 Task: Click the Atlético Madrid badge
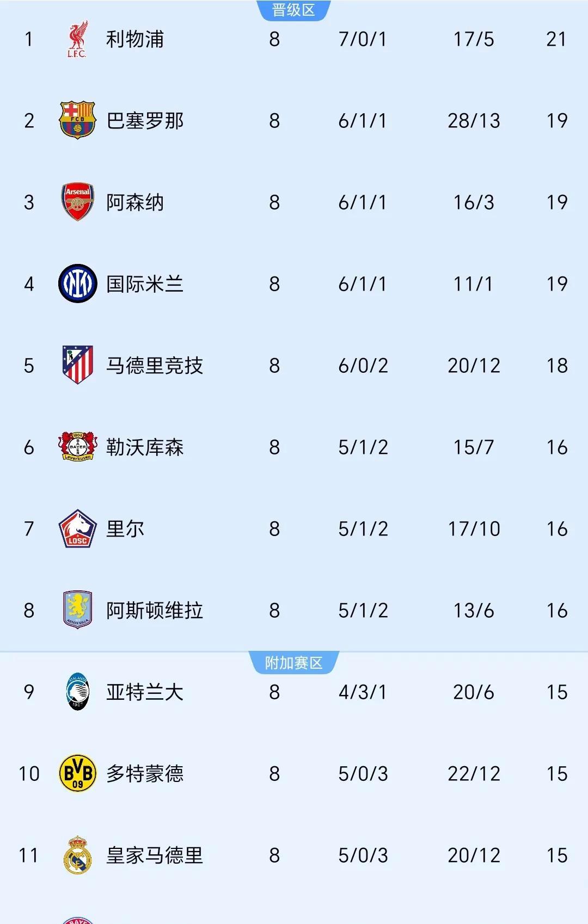pos(77,365)
